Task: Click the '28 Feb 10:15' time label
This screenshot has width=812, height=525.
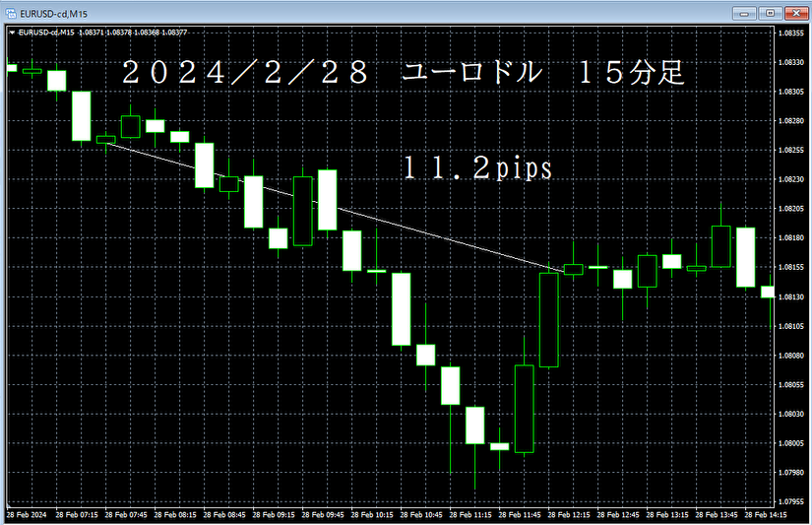Action: pyautogui.click(x=372, y=514)
